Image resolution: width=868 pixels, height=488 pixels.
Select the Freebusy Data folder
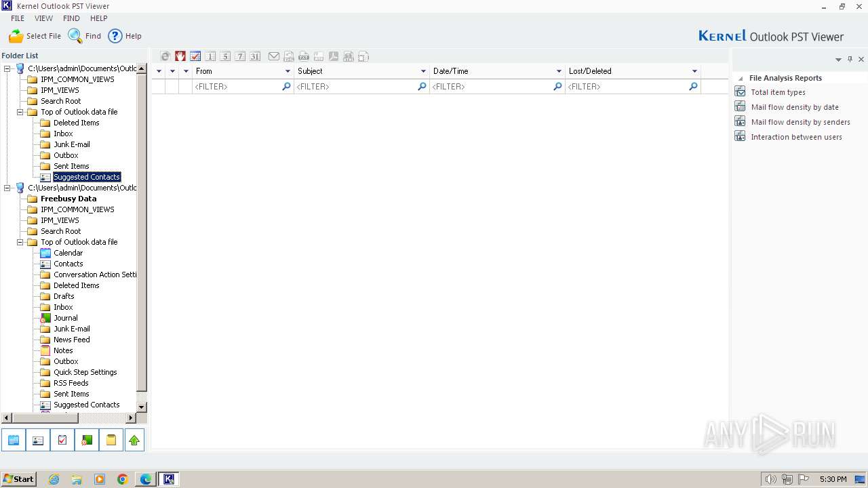[68, 199]
